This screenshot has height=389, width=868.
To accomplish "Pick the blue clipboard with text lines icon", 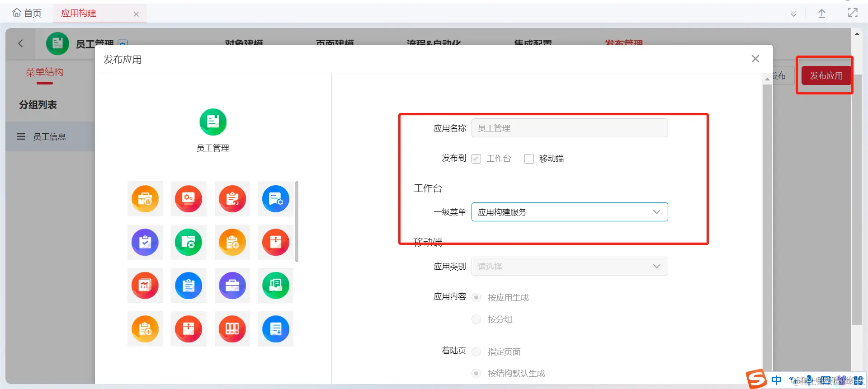I will pos(189,286).
